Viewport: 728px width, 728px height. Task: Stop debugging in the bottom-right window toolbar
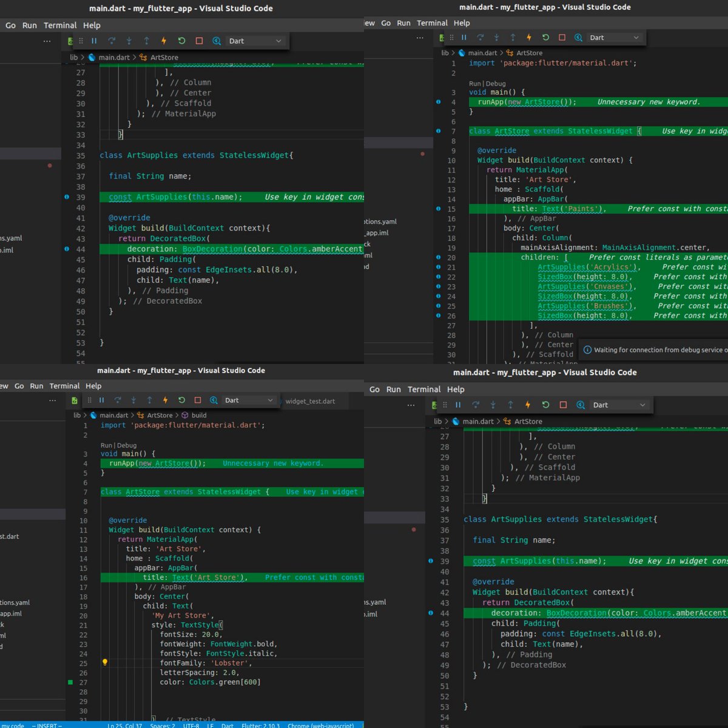563,405
